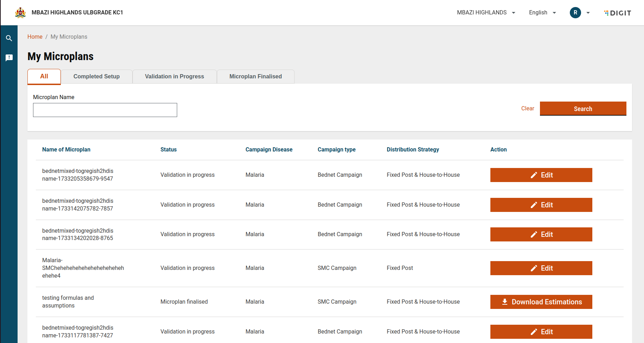Click the R user avatar icon
Viewport: 644px width, 343px height.
(x=575, y=13)
